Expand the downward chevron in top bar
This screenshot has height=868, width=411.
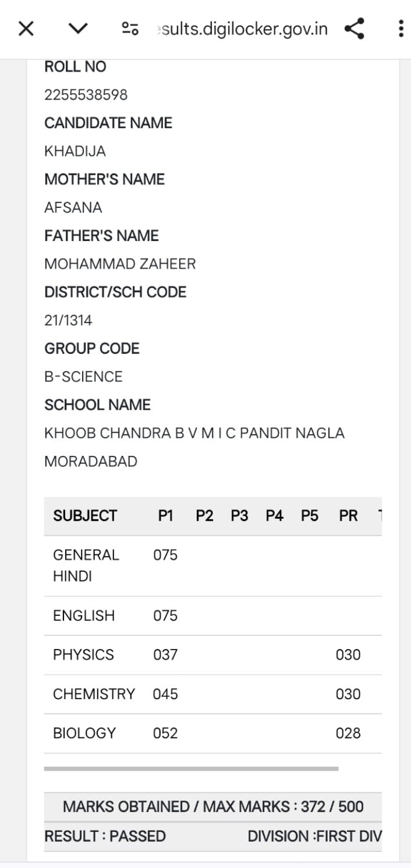pyautogui.click(x=78, y=29)
